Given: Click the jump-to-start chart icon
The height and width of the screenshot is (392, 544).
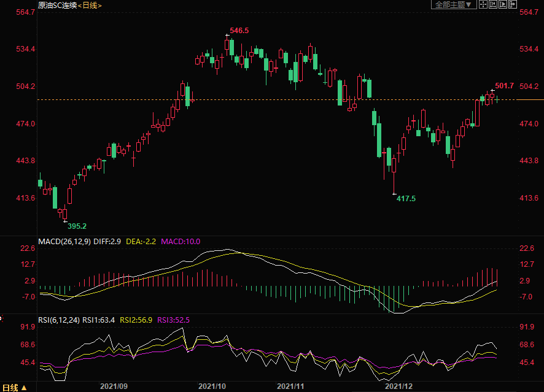Looking at the screenshot, I should tap(492, 5).
